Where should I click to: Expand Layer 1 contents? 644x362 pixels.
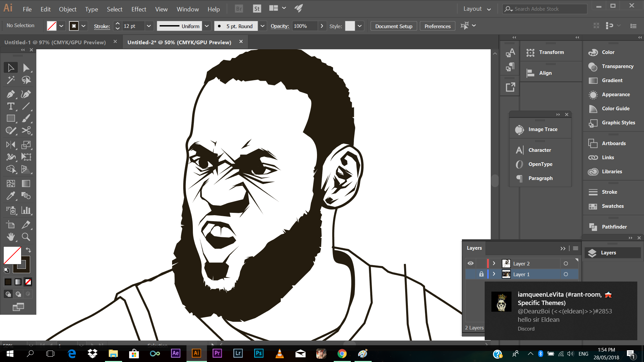[494, 274]
